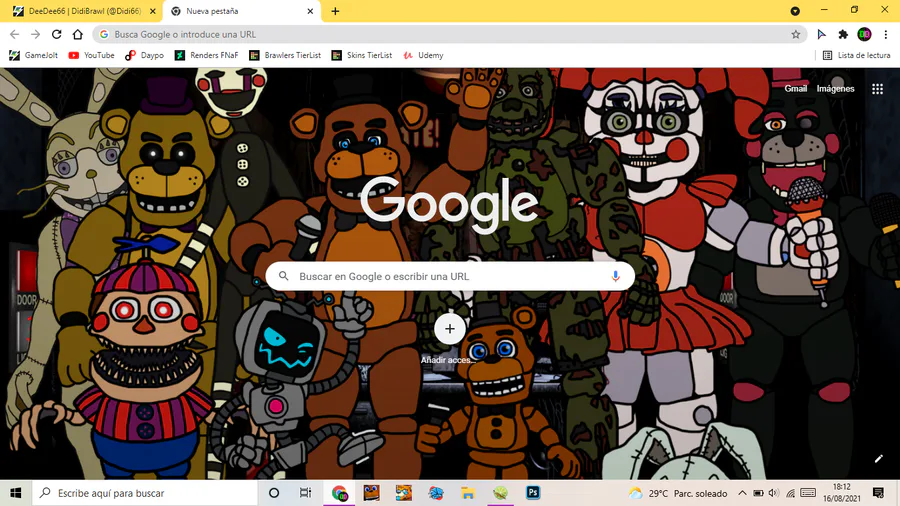
Task: Click magnifier icon in Google search box
Action: point(284,276)
